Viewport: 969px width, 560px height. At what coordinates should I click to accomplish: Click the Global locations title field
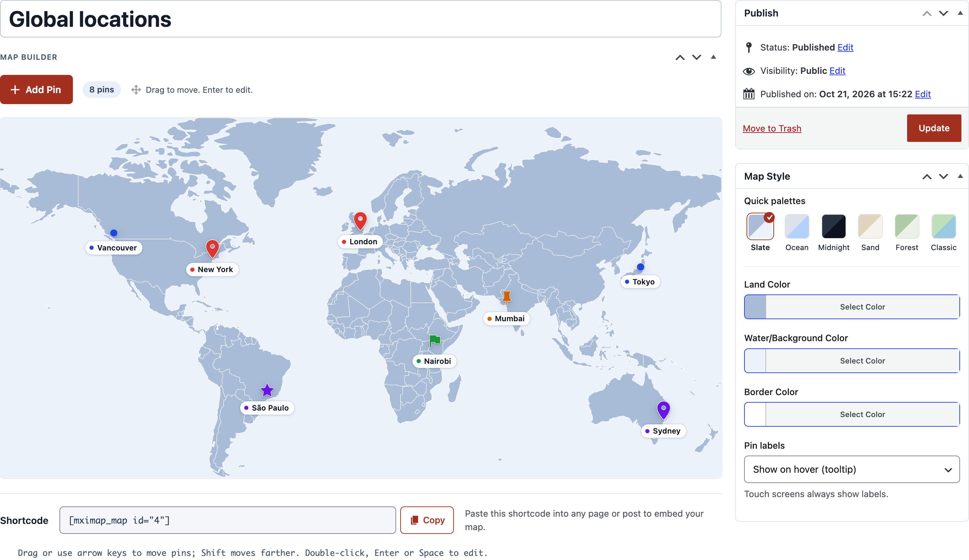[360, 19]
